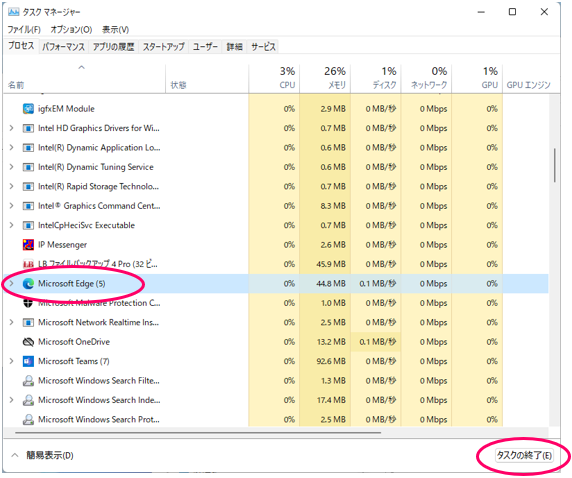The width and height of the screenshot is (572, 478).
Task: Expand the Microsoft Network Realtime Inspection group
Action: pos(11,322)
